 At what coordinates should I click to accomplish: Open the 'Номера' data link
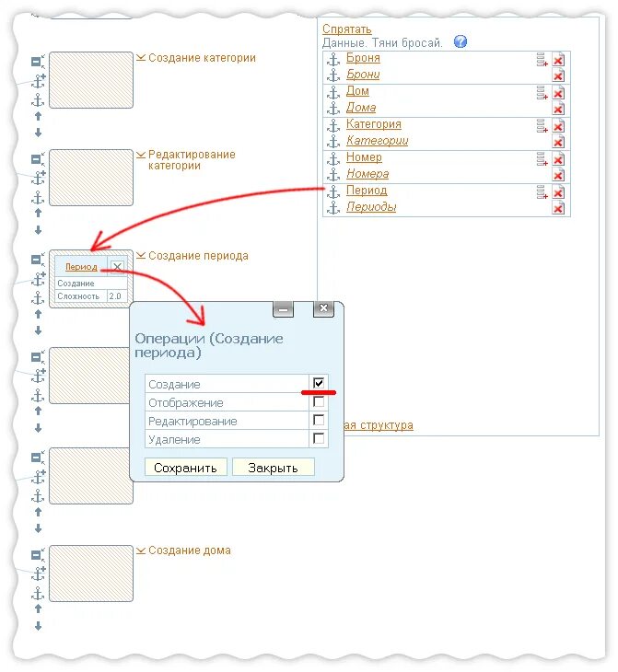pos(367,174)
